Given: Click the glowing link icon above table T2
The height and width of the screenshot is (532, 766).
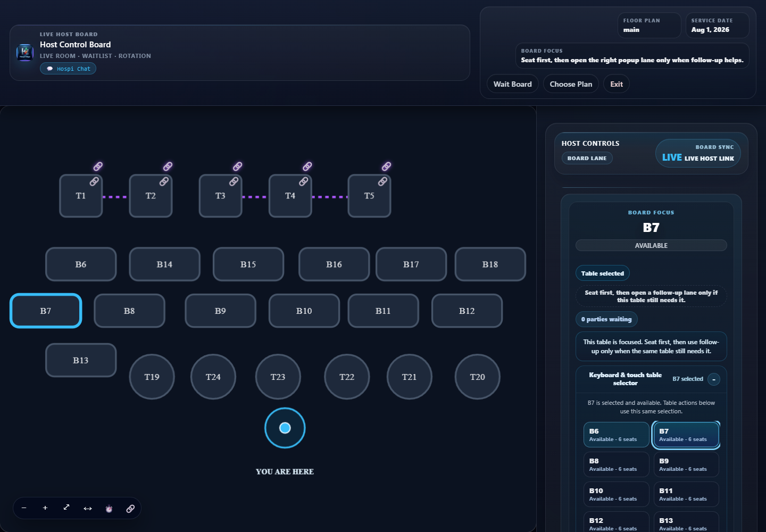Looking at the screenshot, I should [168, 167].
